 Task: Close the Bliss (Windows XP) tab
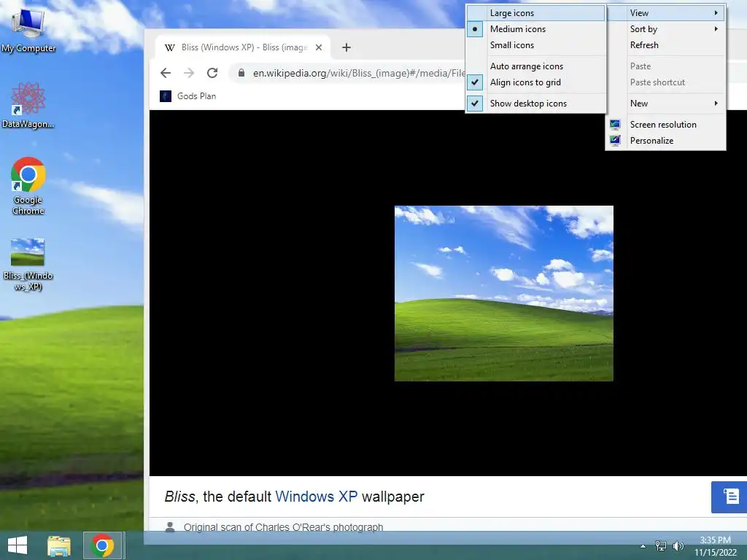[319, 47]
